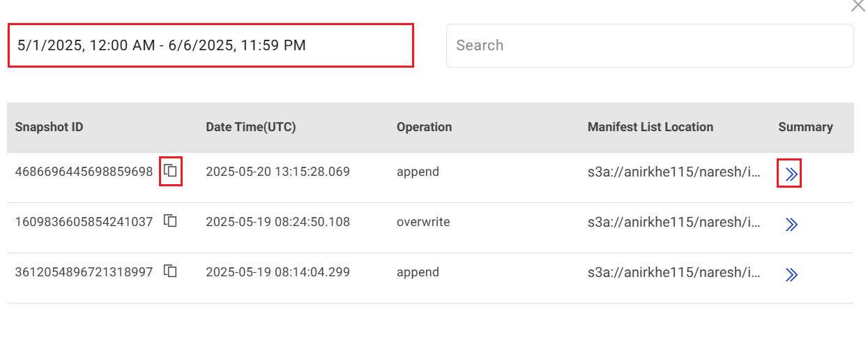Show summary for the 08:14:04.299 snapshot
Viewport: 868px width, 337px height.
click(791, 275)
